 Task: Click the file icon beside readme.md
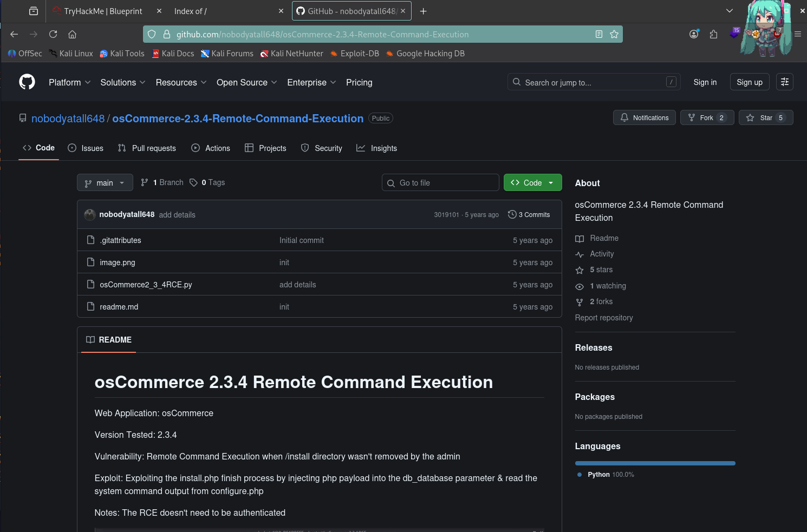91,306
